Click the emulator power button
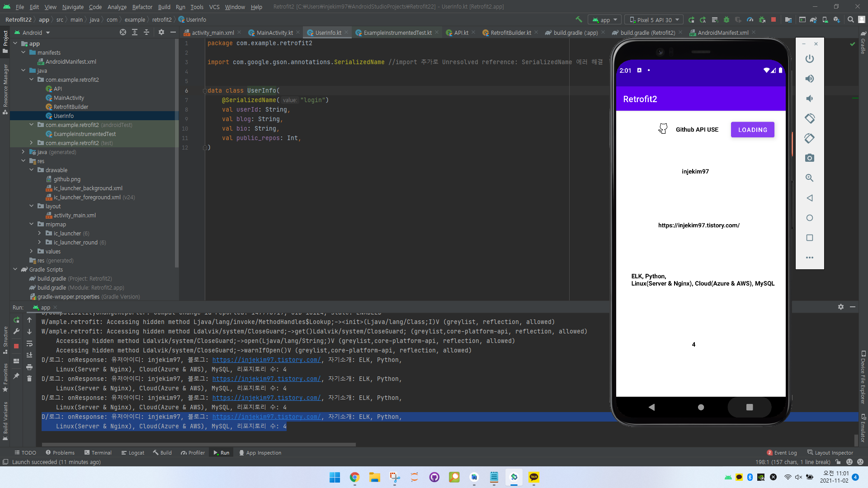This screenshot has width=868, height=488. 809,59
